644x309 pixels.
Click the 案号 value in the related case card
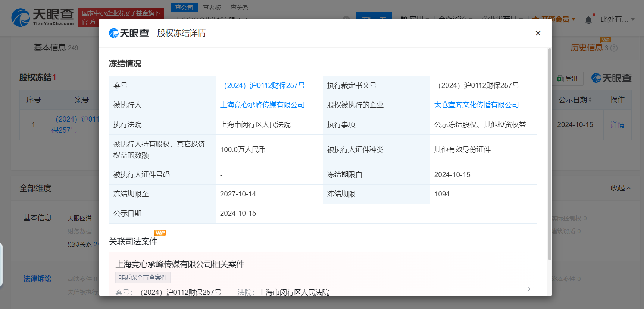[181, 292]
